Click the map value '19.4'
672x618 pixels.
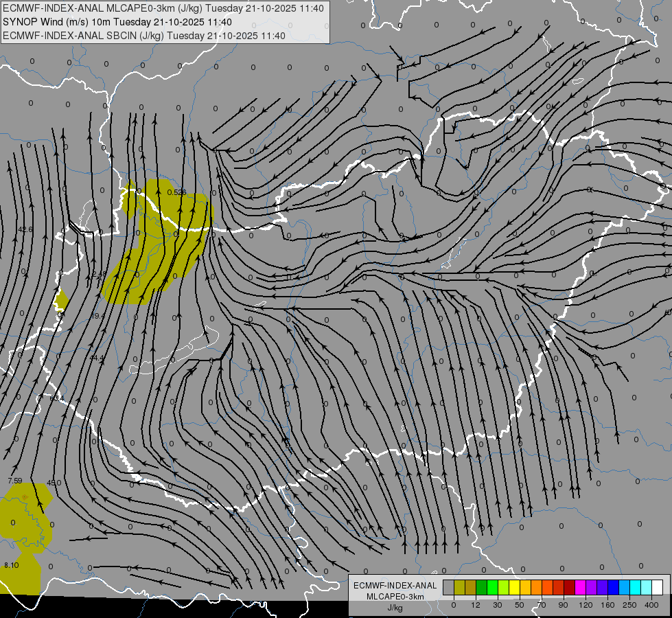(97, 316)
